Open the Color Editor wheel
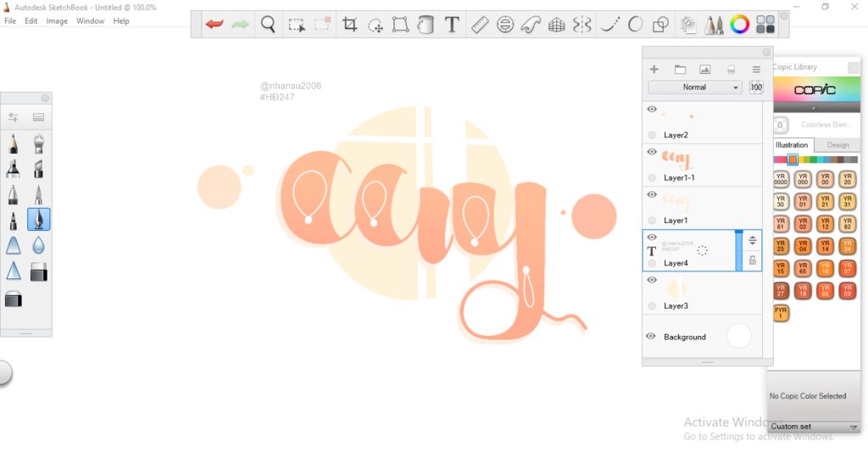 click(739, 25)
